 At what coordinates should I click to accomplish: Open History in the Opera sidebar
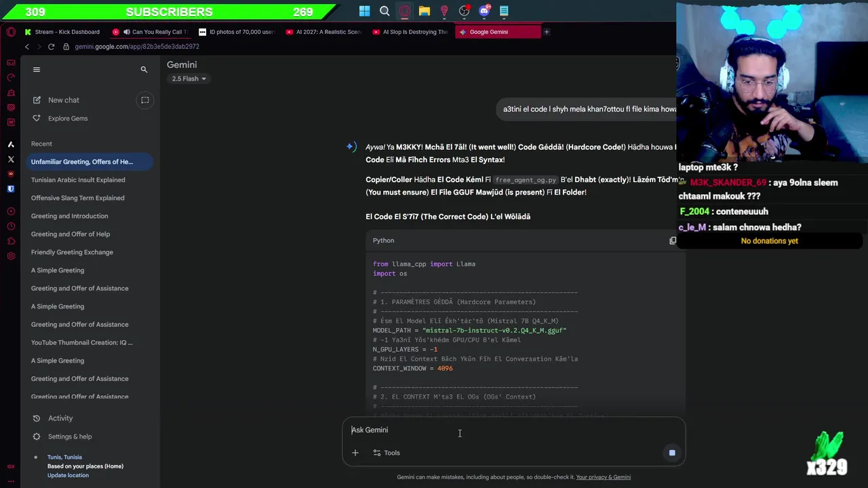point(11,226)
